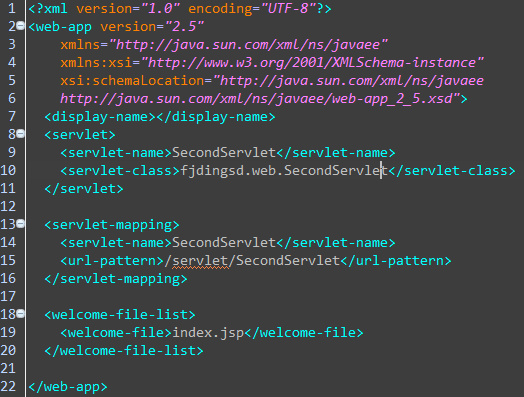This screenshot has width=524, height=397.
Task: Click the opening servlet tag on line 8
Action: pos(80,135)
